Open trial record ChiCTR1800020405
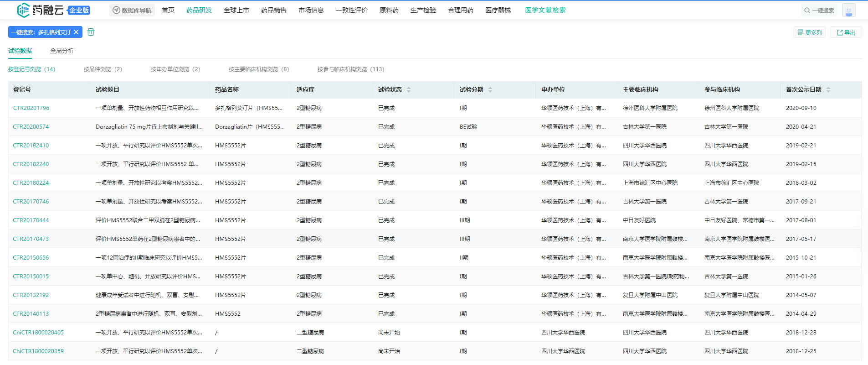 pos(38,333)
